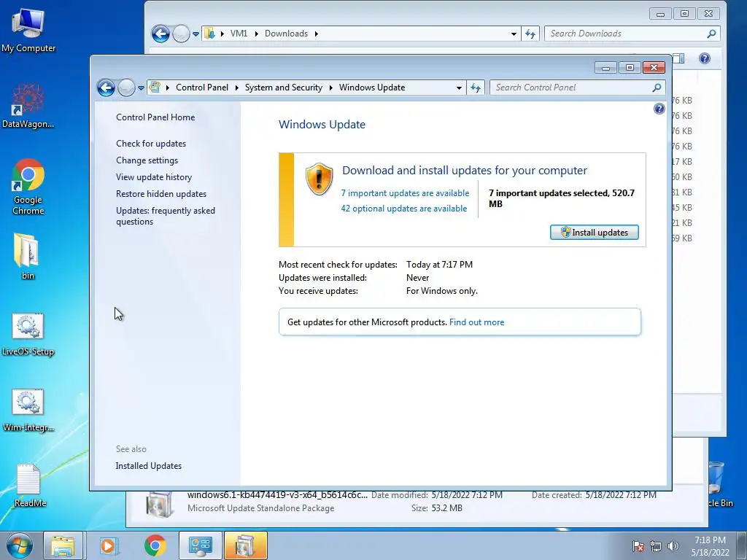View the 42 optional updates available

[404, 209]
